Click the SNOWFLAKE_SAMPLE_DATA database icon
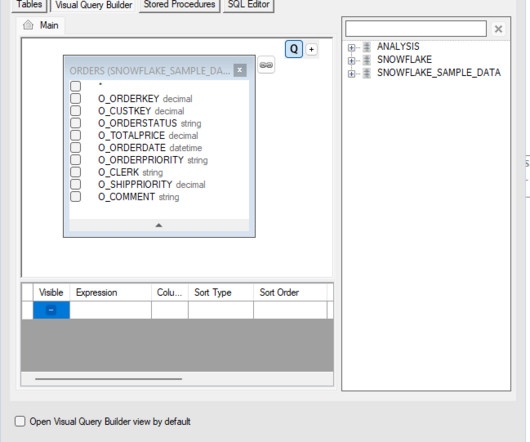530x442 pixels. [x=367, y=73]
